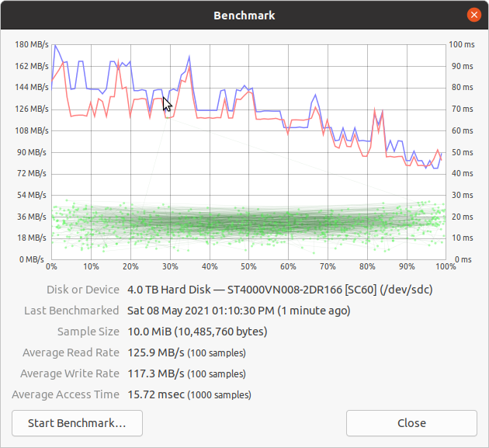Click the Average Read Rate label
Image resolution: width=489 pixels, height=448 pixels.
pyautogui.click(x=71, y=352)
